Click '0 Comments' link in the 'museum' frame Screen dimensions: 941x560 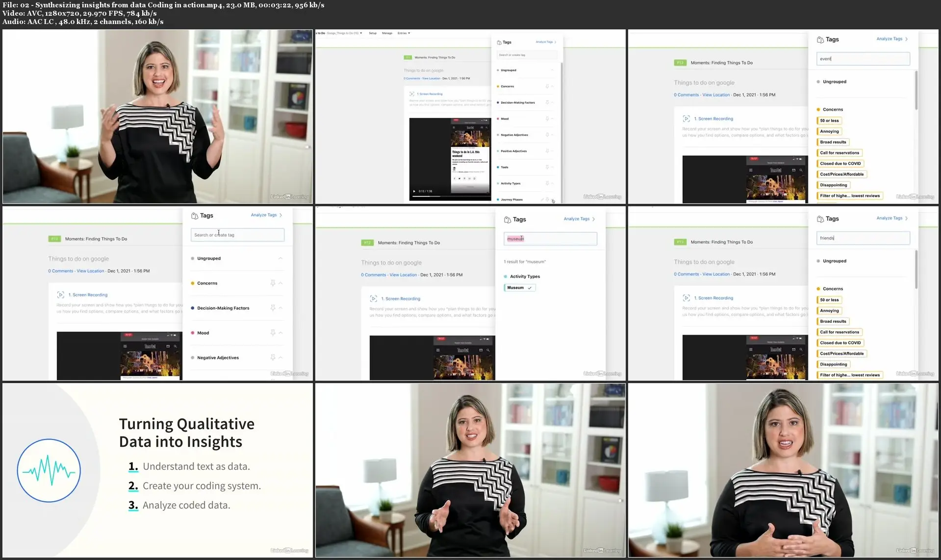click(374, 275)
